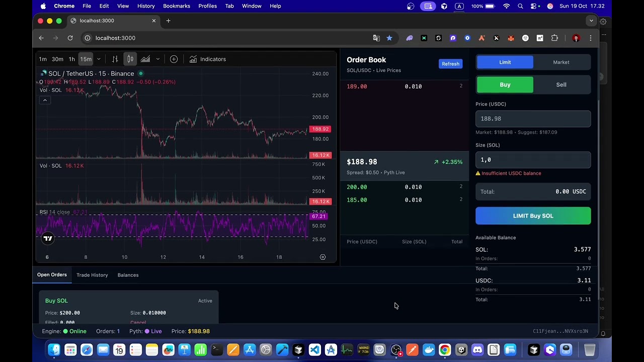This screenshot has width=644, height=362.
Task: Close the localhost:3000 tab
Action: 154,21
